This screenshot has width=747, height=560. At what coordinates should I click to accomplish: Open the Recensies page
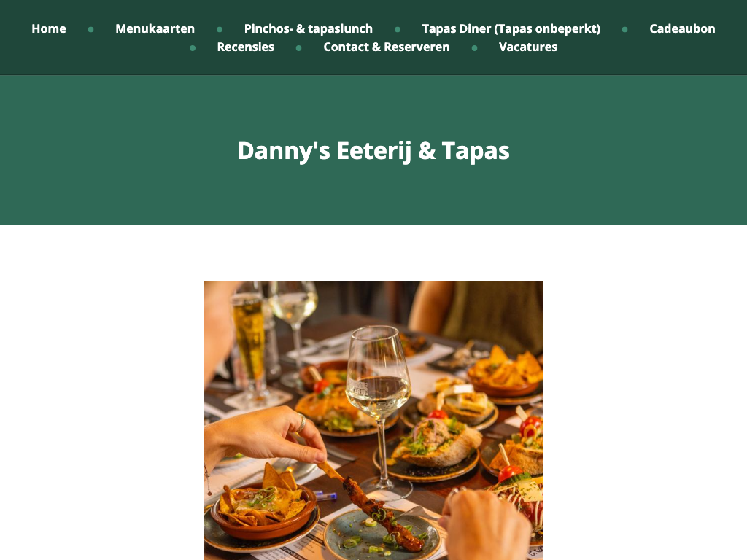pos(245,47)
